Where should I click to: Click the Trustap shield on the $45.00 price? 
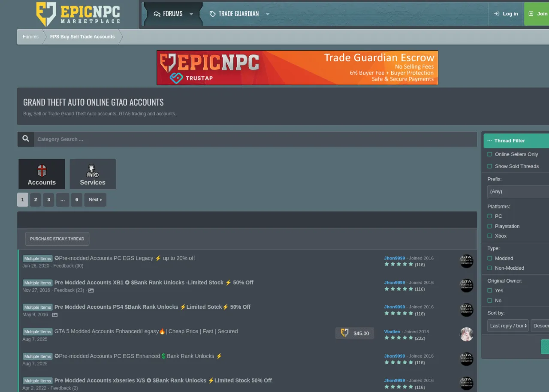click(343, 333)
